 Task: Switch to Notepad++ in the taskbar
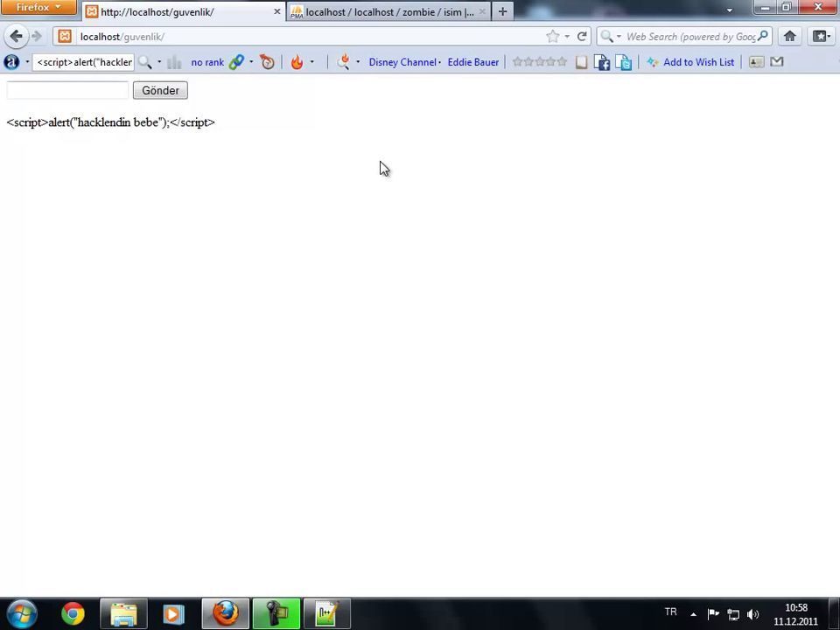point(327,614)
